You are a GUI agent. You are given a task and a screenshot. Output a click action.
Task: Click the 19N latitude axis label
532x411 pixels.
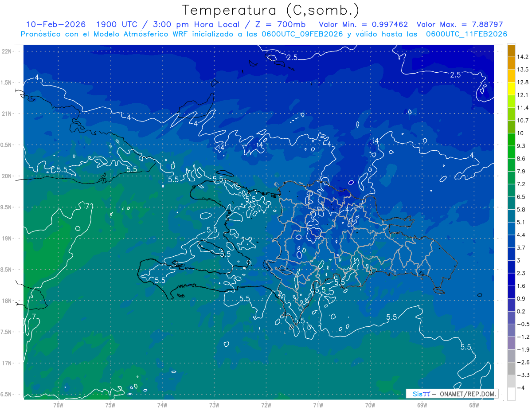tap(7, 238)
